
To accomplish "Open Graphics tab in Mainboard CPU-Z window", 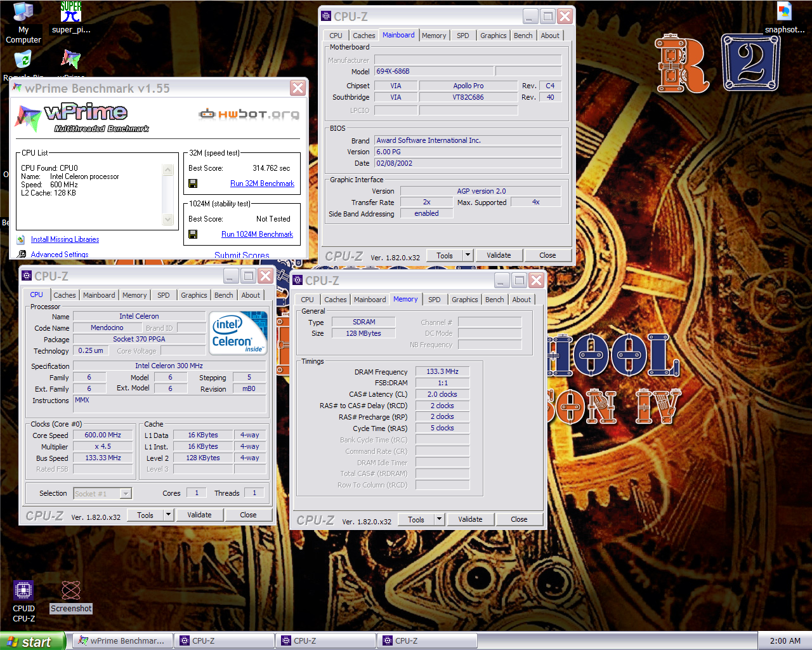I will 493,36.
